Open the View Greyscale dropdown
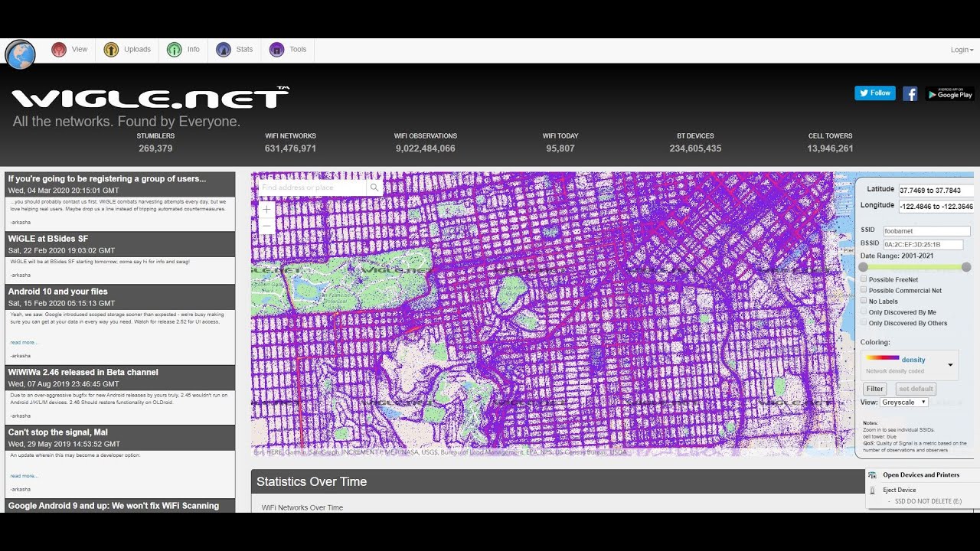The image size is (980, 551). point(904,402)
